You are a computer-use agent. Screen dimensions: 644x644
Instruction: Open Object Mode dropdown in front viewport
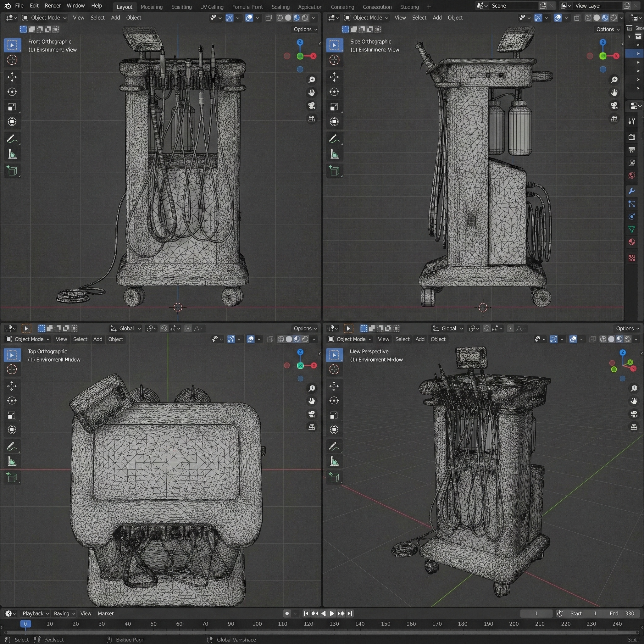coord(44,18)
